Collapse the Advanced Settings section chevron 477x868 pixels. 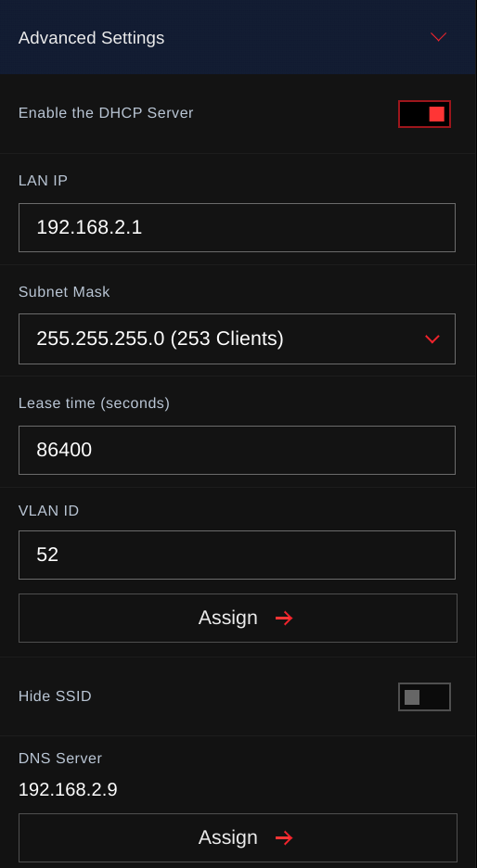point(438,37)
